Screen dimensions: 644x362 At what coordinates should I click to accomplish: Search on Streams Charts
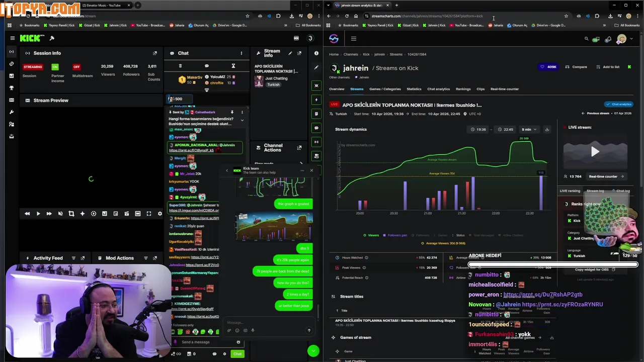coord(586,39)
